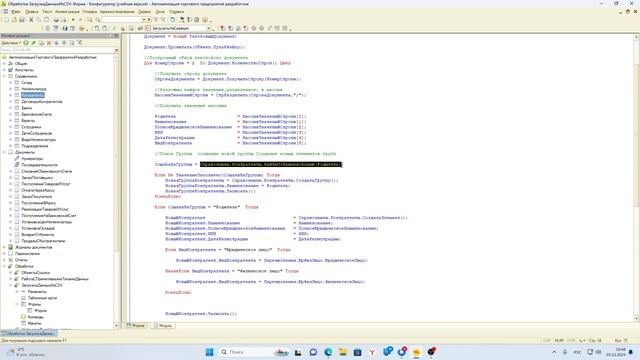The height and width of the screenshot is (360, 640).
Task: Click the weather widget on taskbar
Action: click(27, 352)
